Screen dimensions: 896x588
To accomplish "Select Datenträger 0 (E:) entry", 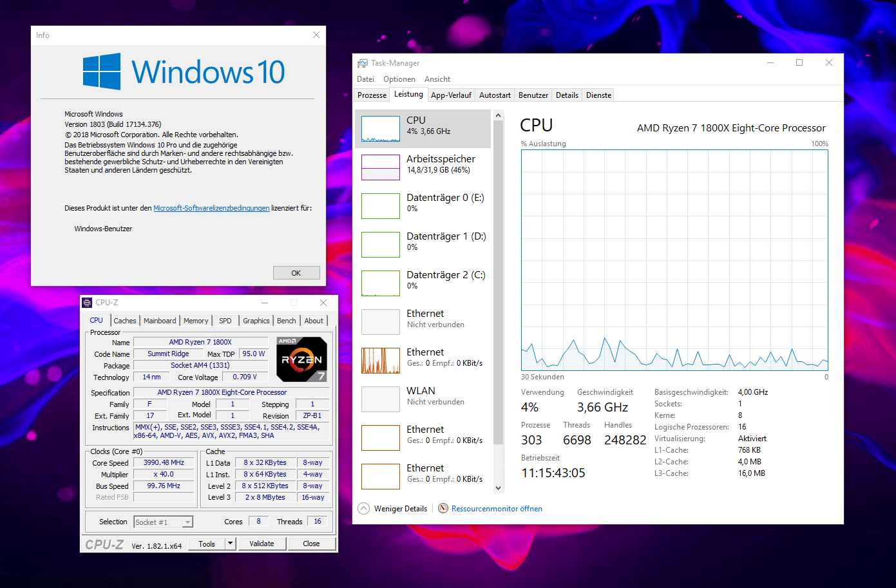I will tap(423, 206).
